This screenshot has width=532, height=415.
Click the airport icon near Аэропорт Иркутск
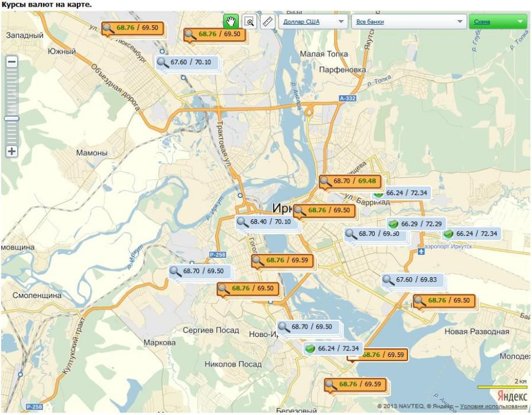(x=421, y=251)
